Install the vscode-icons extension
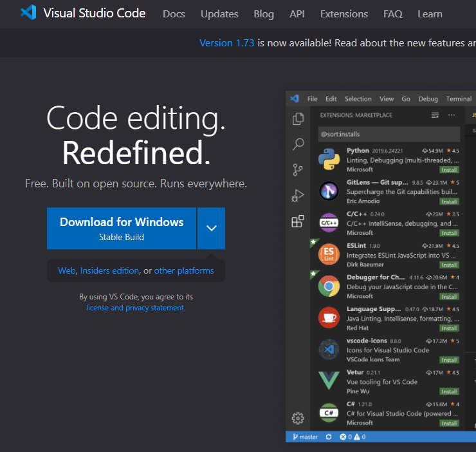476x452 pixels. [449, 360]
